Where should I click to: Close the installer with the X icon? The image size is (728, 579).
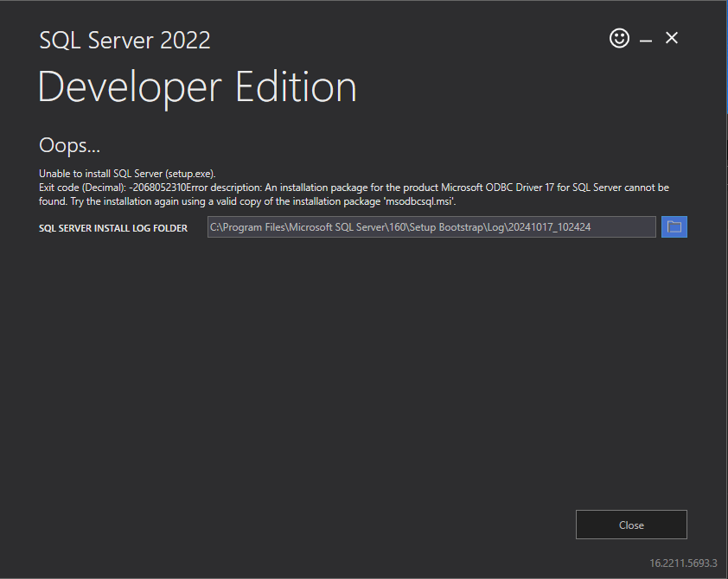(671, 38)
